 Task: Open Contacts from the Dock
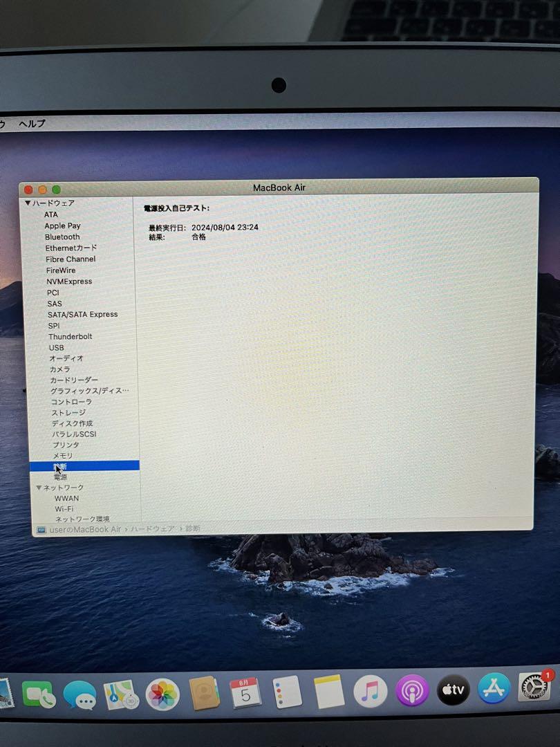pyautogui.click(x=204, y=693)
